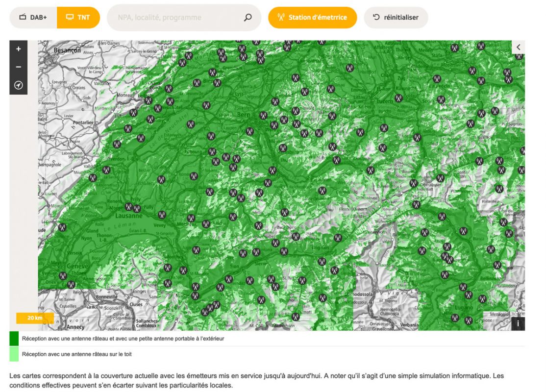Click the light green rooftop antenna legend swatch
The image size is (546, 392).
click(x=14, y=354)
